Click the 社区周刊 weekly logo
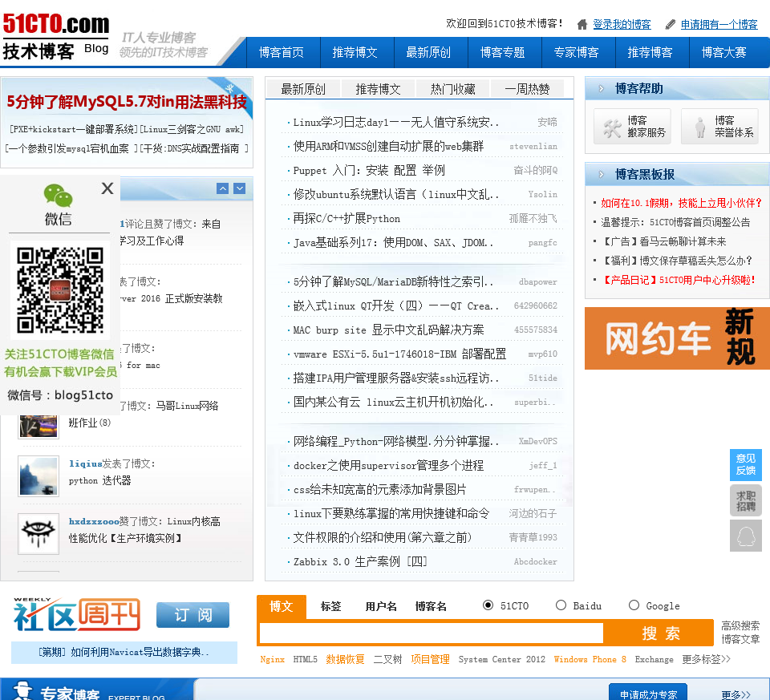770x700 pixels. pos(77,614)
